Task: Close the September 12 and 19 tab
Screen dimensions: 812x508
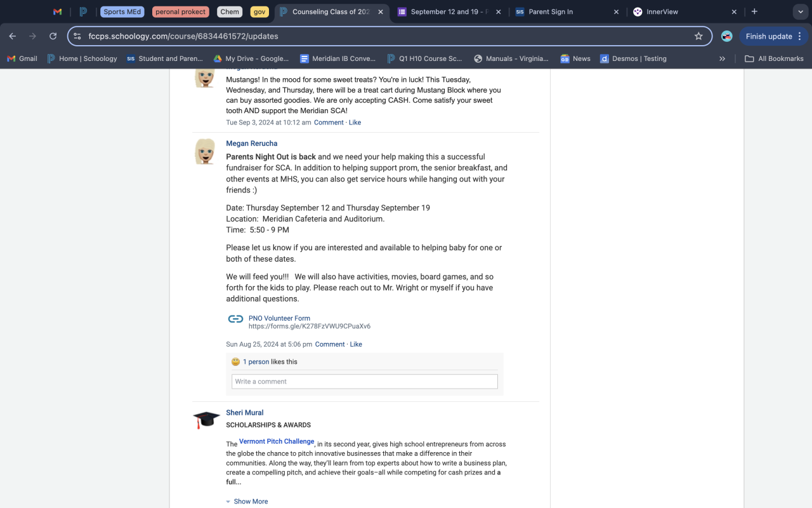Action: tap(498, 11)
